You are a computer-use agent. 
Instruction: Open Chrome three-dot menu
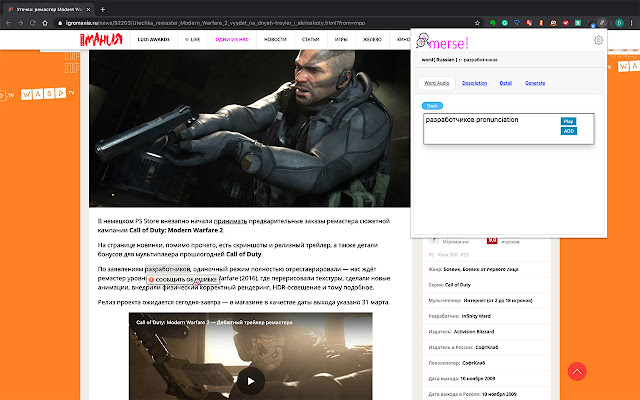[631, 23]
